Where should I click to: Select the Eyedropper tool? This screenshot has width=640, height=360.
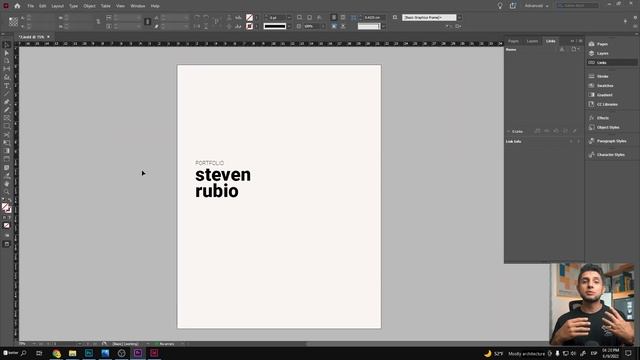(7, 176)
